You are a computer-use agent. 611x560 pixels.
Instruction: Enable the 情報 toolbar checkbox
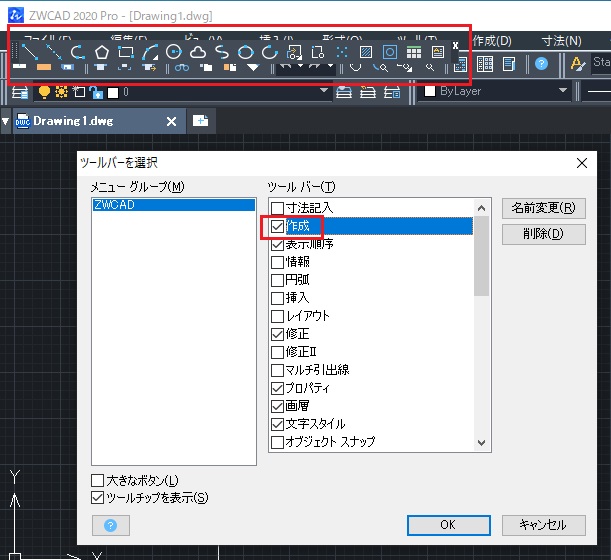pos(277,262)
